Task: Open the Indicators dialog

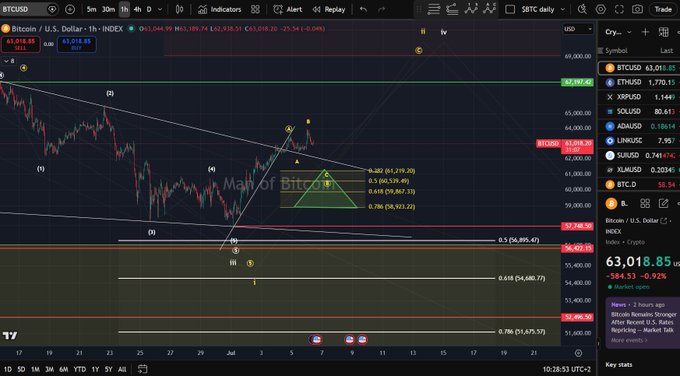Action: point(219,9)
